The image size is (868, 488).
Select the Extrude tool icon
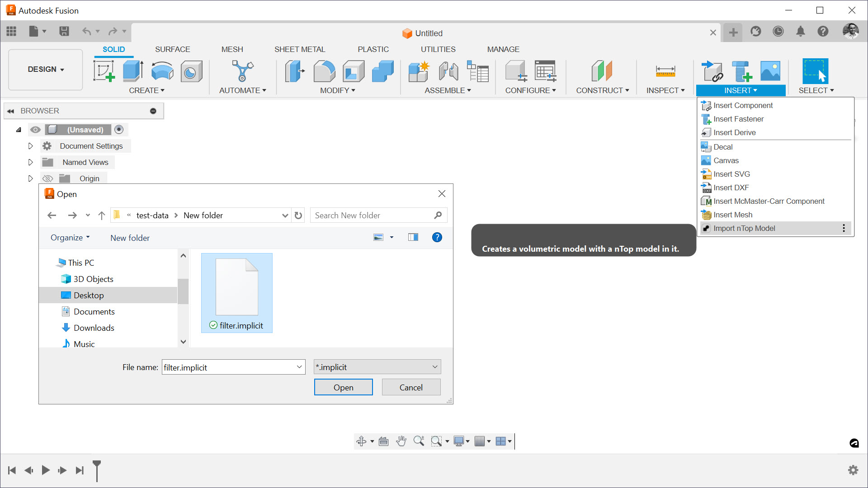tap(133, 71)
